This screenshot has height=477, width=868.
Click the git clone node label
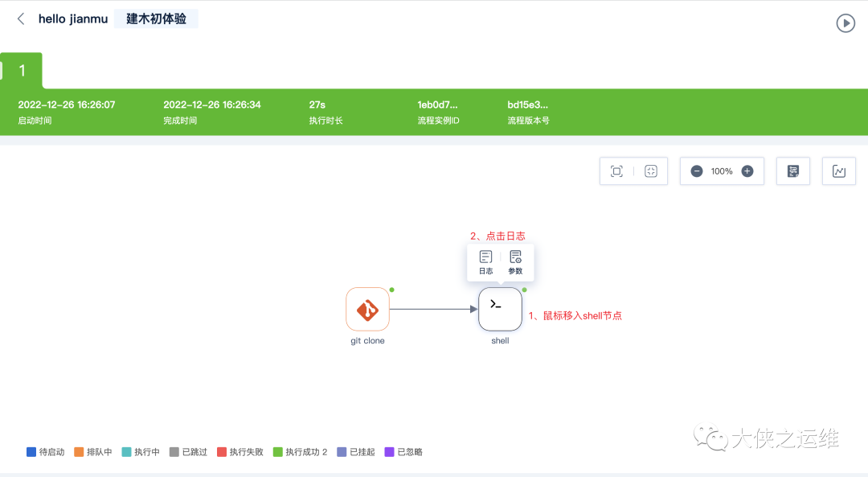[367, 341]
